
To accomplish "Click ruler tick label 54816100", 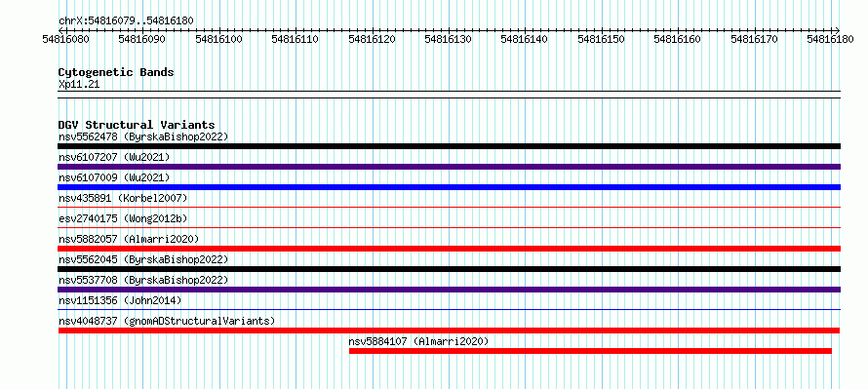I will (219, 39).
